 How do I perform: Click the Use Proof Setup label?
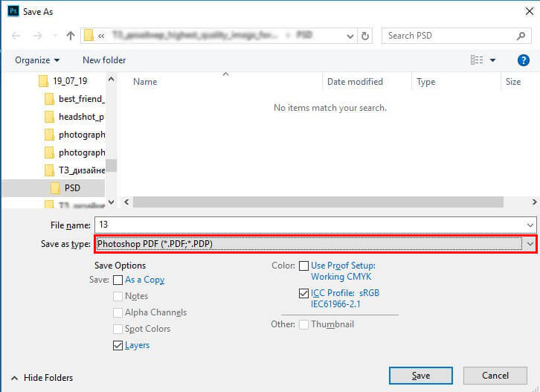(x=343, y=271)
